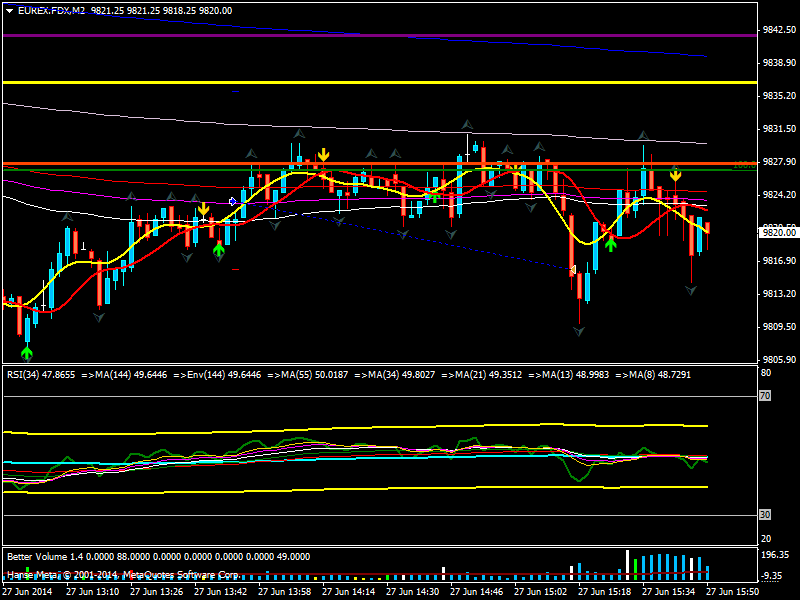
Task: Open the chart menu triangle beside EUREX.FDX
Action: pos(9,10)
